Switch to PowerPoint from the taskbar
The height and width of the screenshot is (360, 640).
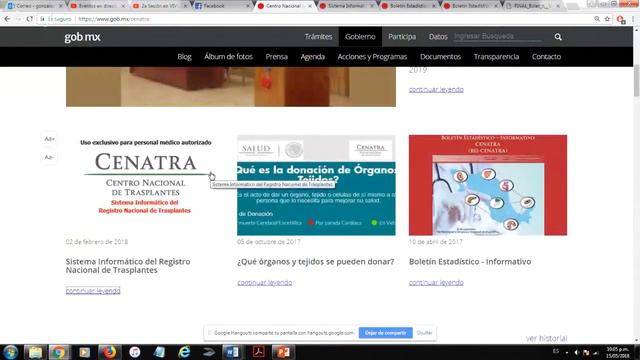click(283, 352)
